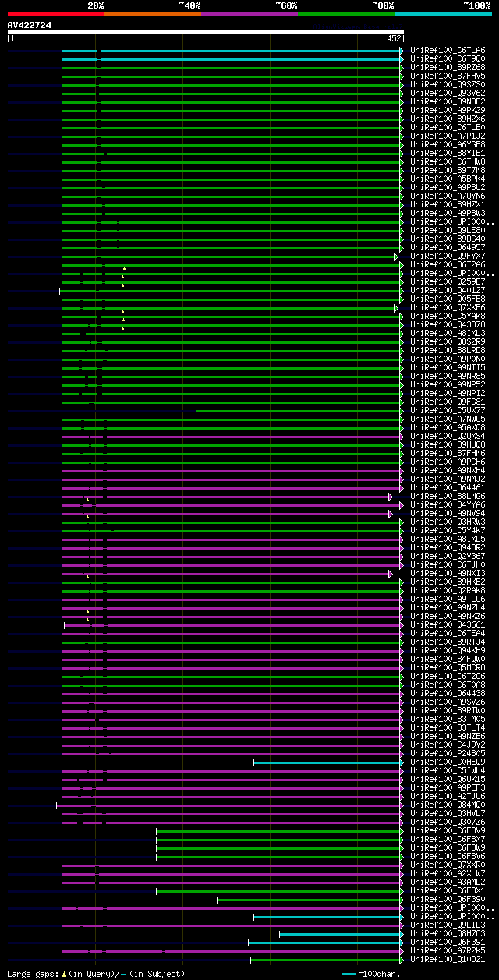Select the UniRef100_A9NXH4 label
This screenshot has width=499, height=980.
coord(448,470)
